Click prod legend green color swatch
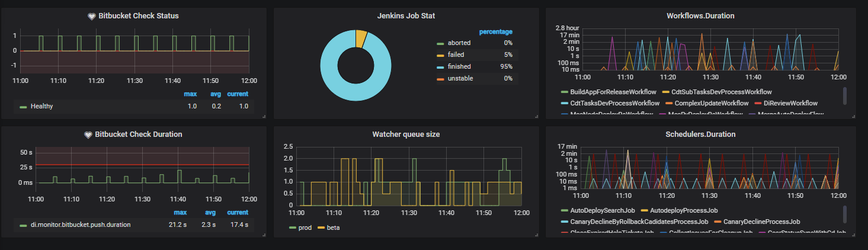 [x=293, y=228]
